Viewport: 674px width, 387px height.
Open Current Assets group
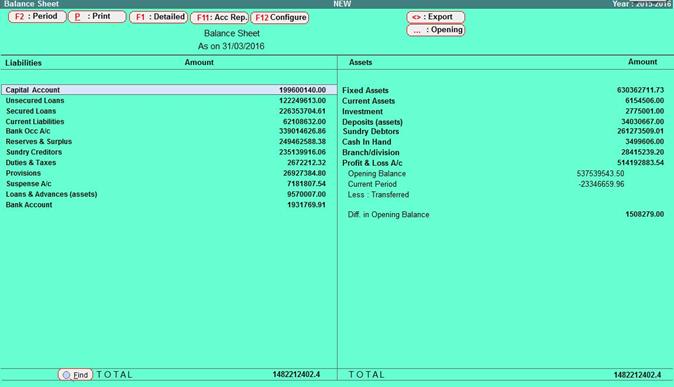[x=505, y=101]
